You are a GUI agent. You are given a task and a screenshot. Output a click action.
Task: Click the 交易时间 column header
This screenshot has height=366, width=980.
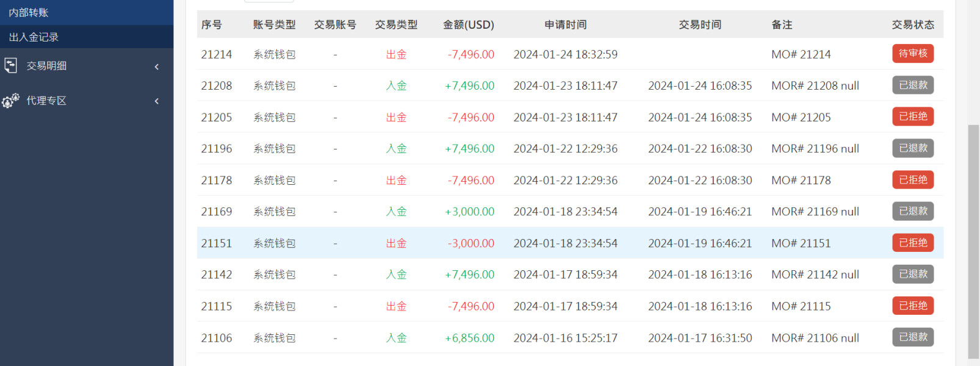pyautogui.click(x=700, y=25)
